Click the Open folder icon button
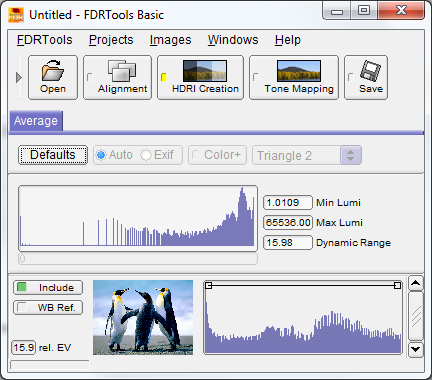Image resolution: width=432 pixels, height=380 pixels. click(53, 77)
